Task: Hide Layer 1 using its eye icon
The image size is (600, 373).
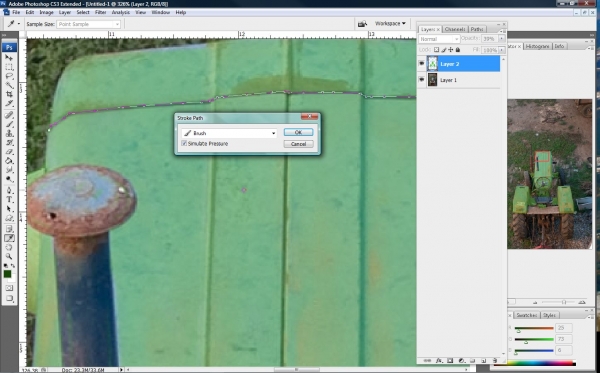Action: click(421, 80)
